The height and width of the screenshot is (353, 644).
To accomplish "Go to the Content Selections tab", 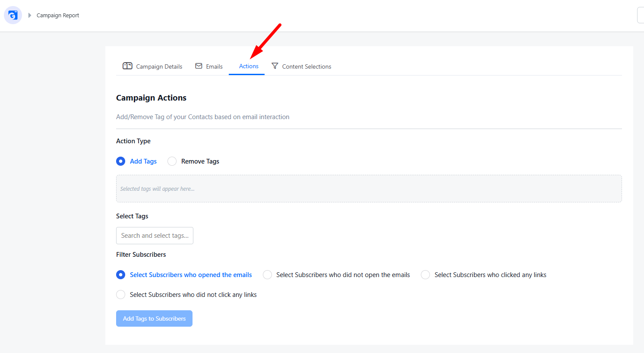I will click(x=301, y=66).
